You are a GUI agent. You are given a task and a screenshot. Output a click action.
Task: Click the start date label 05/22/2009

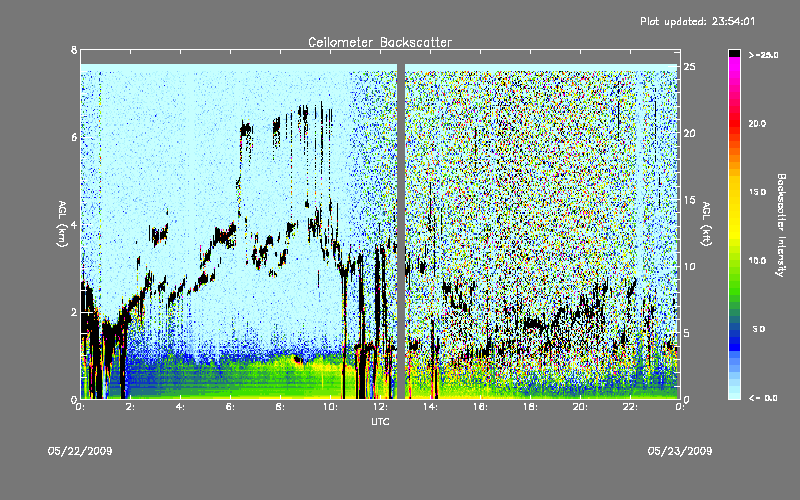click(80, 451)
